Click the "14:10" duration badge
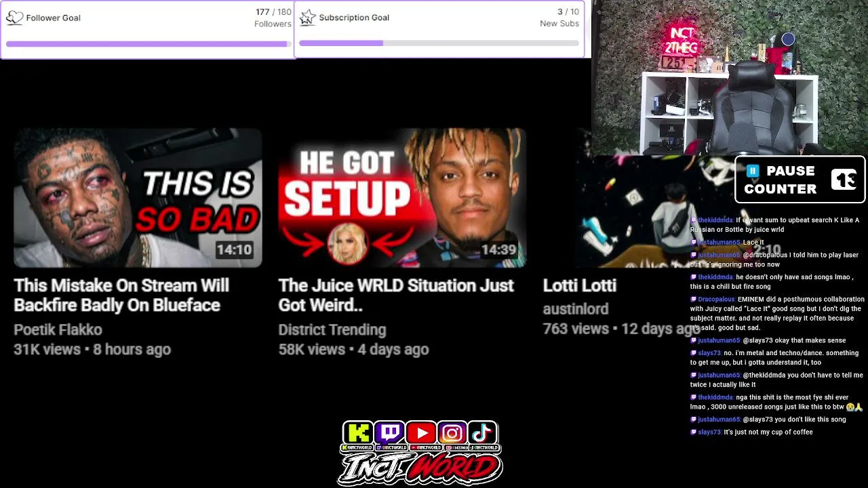Image resolution: width=868 pixels, height=488 pixels. [x=234, y=250]
